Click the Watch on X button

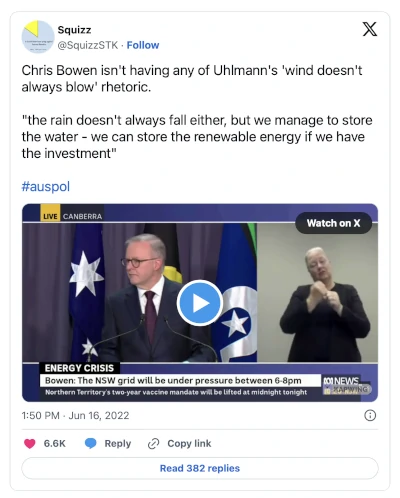tap(333, 223)
